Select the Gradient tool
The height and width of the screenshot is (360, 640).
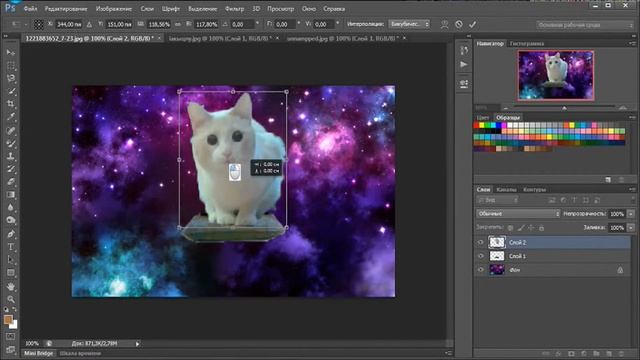pyautogui.click(x=11, y=195)
